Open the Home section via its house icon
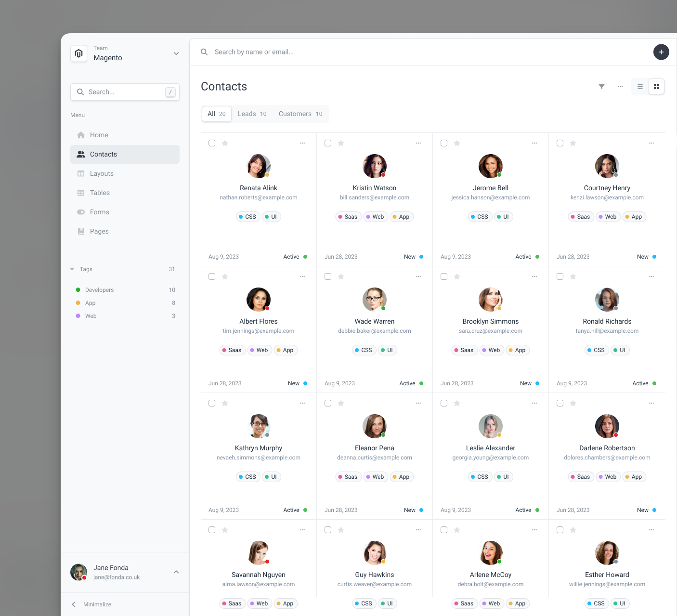677x616 pixels. tap(81, 135)
